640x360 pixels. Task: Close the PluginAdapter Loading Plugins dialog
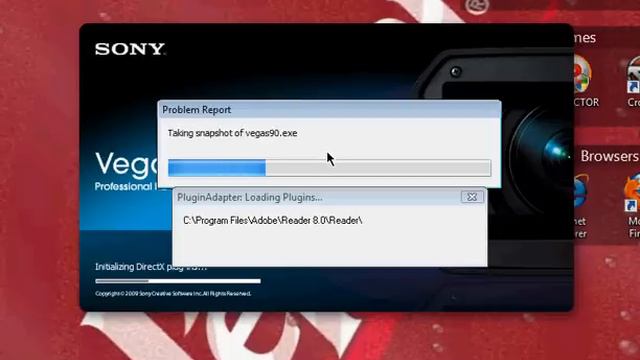click(x=472, y=197)
